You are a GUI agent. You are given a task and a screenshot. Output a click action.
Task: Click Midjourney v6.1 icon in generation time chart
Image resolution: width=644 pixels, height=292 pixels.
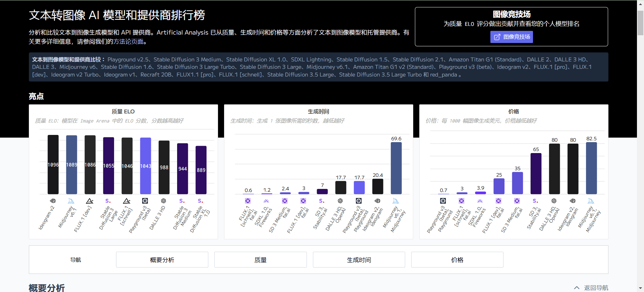click(396, 201)
